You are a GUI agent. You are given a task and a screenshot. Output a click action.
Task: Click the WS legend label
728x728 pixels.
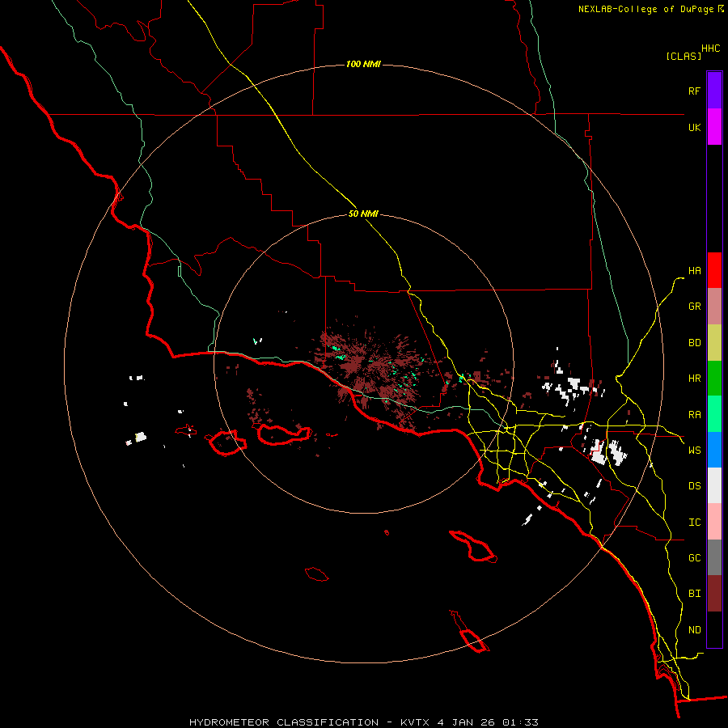(x=694, y=451)
